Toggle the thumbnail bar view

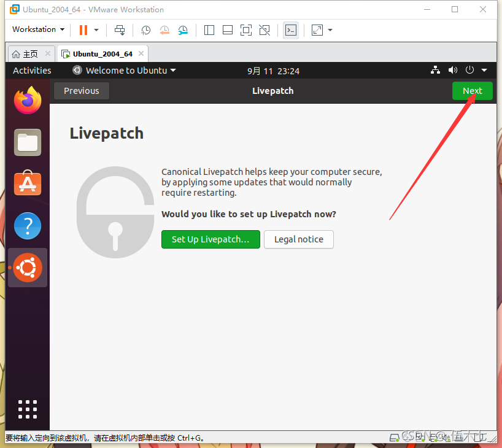pos(228,30)
